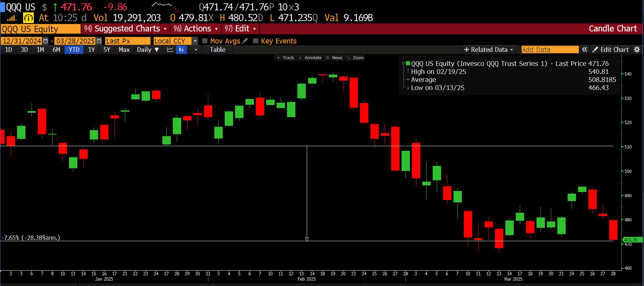
Task: Click the double-chevron collapse icon
Action: pos(584,50)
